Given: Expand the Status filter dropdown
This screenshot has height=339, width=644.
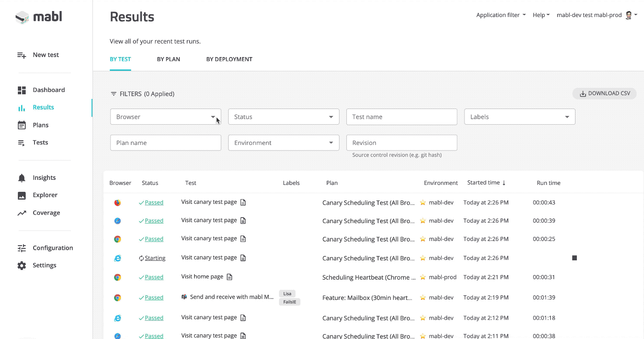Looking at the screenshot, I should point(283,116).
